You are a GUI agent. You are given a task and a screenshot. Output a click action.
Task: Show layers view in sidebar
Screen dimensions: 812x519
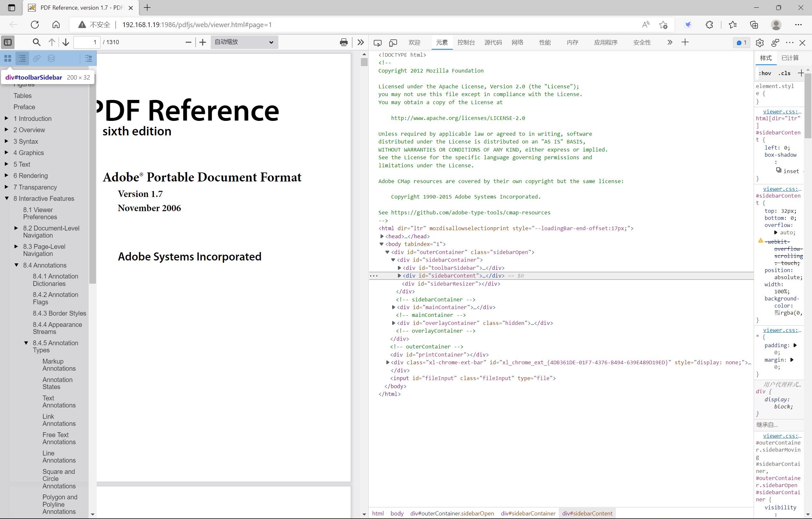coord(51,58)
